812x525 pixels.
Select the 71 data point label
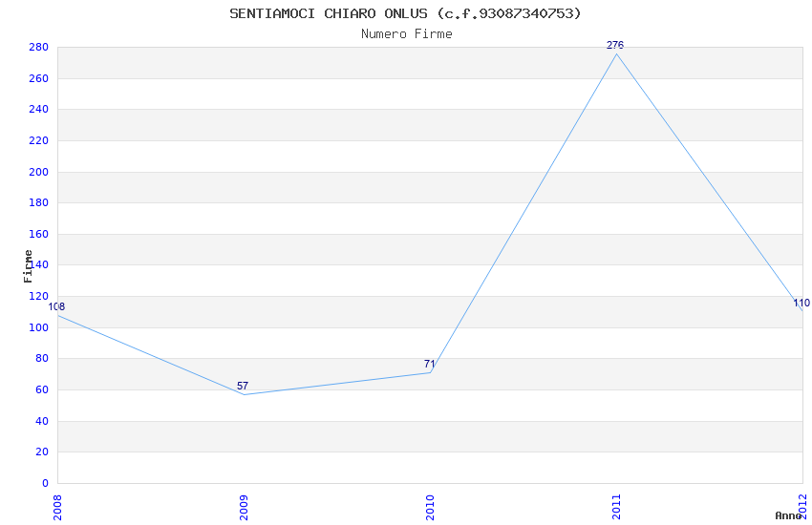[x=429, y=364]
